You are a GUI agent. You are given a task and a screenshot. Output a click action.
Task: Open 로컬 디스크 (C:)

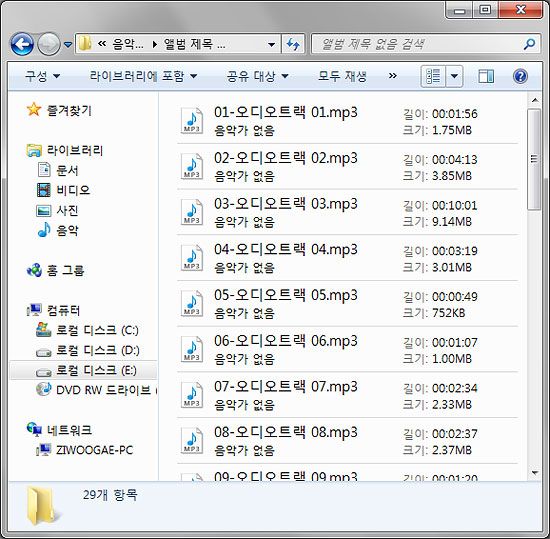[97, 330]
